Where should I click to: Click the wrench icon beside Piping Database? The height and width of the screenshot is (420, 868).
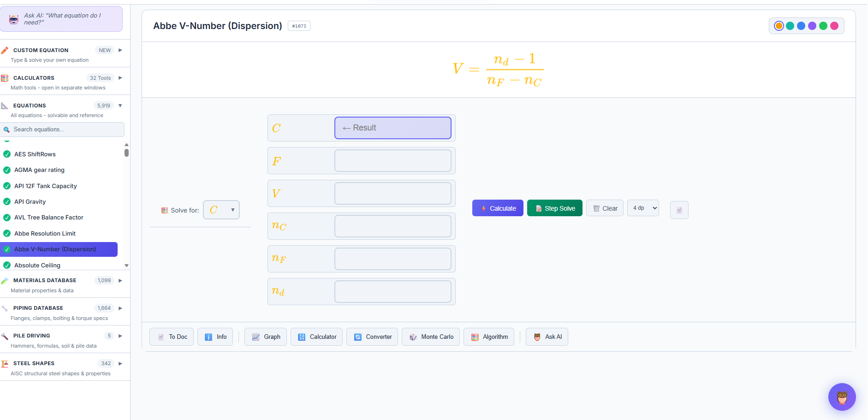[5, 308]
